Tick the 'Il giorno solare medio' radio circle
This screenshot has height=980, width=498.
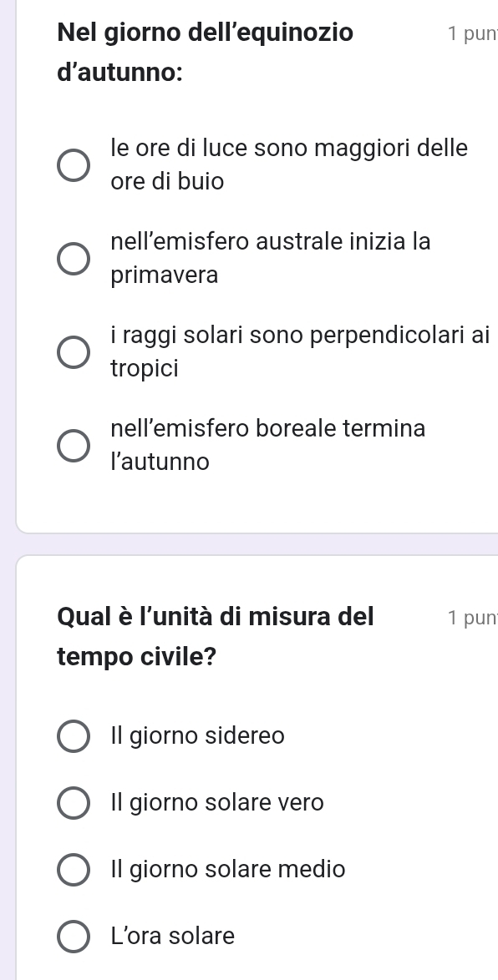click(x=74, y=870)
